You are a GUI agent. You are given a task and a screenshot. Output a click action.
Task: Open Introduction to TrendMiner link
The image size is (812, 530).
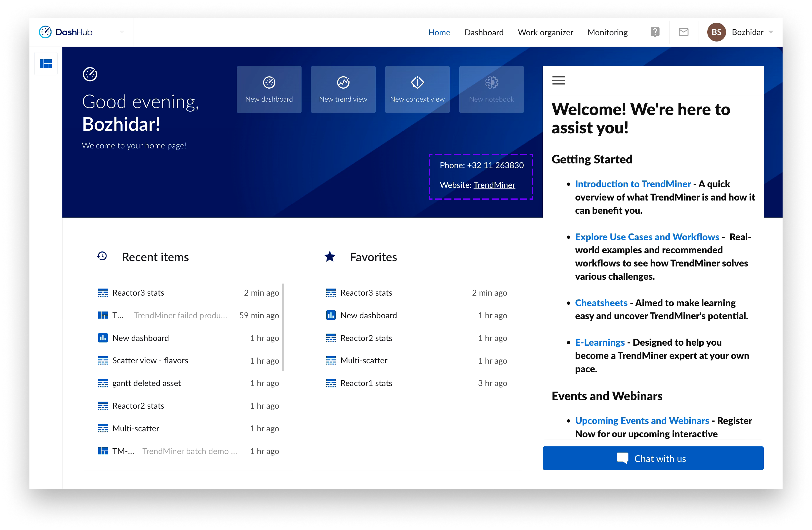tap(633, 184)
